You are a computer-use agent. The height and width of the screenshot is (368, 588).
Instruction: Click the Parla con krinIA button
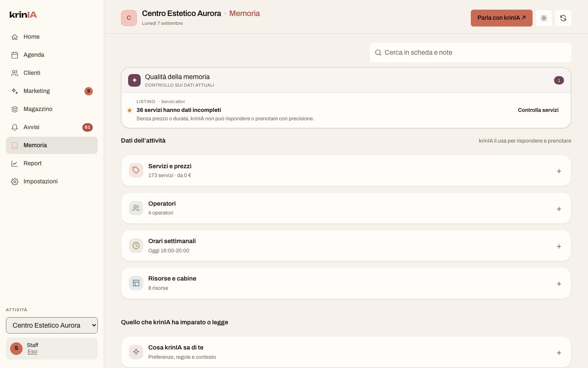tap(501, 18)
